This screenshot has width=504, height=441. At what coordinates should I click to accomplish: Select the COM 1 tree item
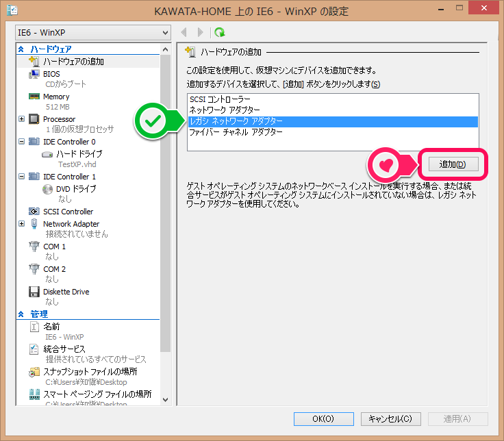coord(54,247)
